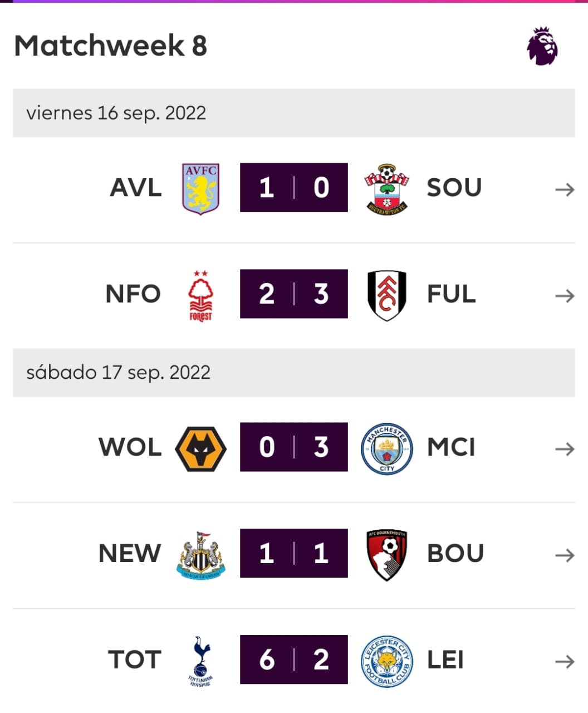Open WOL vs MCI match arrow

565,449
